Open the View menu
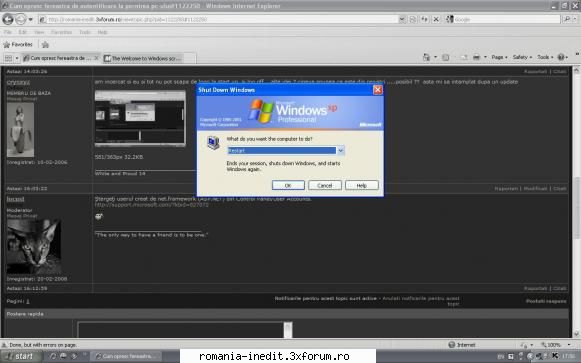 [39, 32]
